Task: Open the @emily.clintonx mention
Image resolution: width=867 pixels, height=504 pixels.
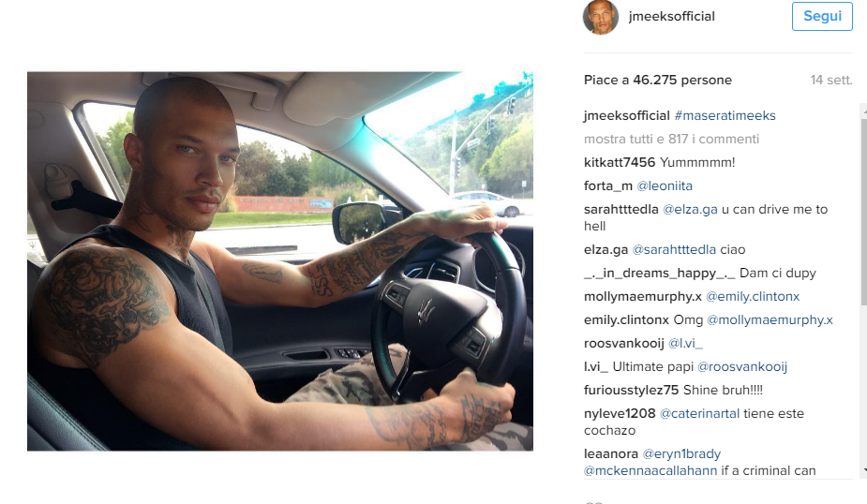Action: point(753,297)
